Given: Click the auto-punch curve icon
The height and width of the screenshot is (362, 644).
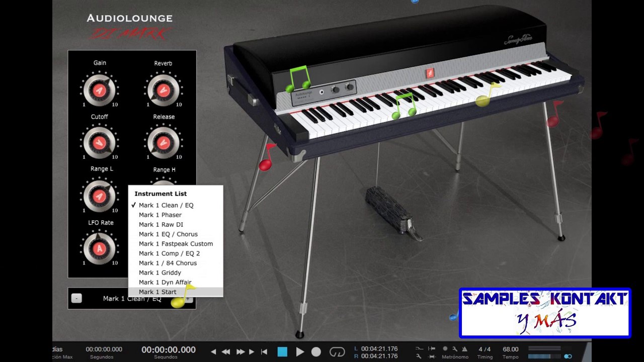Looking at the screenshot, I should click(419, 348).
